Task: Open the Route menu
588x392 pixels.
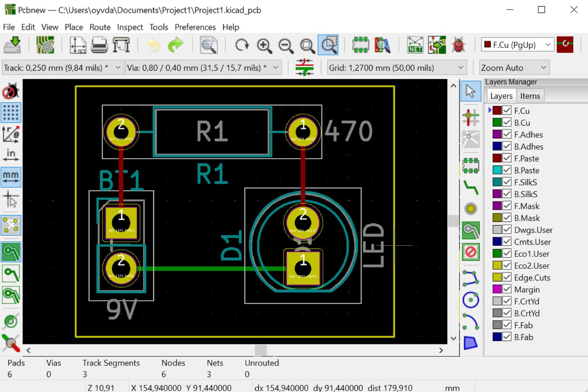Action: pyautogui.click(x=100, y=27)
